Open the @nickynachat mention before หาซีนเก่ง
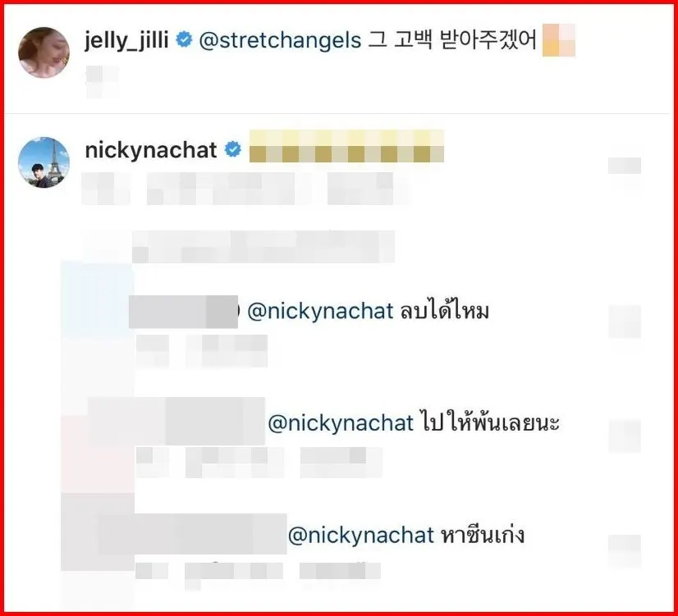The width and height of the screenshot is (678, 616). pos(360,536)
